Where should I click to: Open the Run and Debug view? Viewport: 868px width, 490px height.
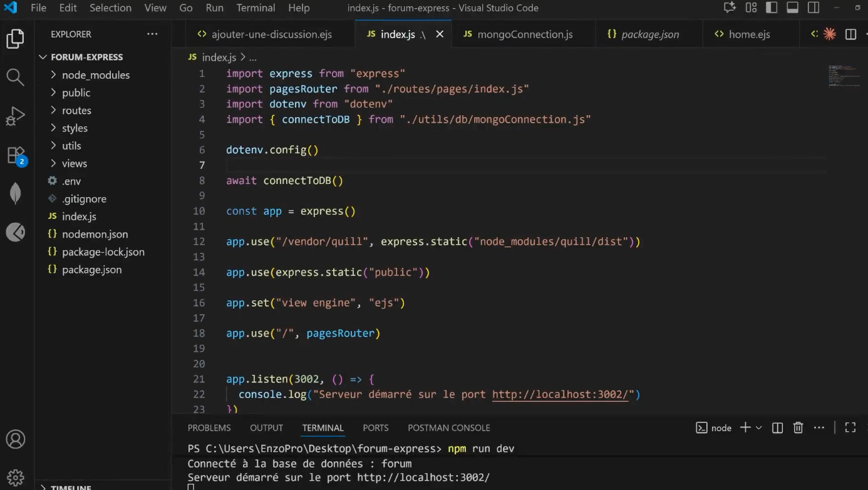coord(15,116)
